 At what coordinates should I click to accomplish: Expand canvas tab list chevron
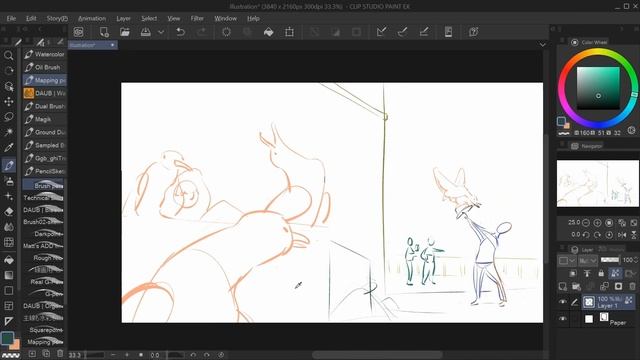542,44
